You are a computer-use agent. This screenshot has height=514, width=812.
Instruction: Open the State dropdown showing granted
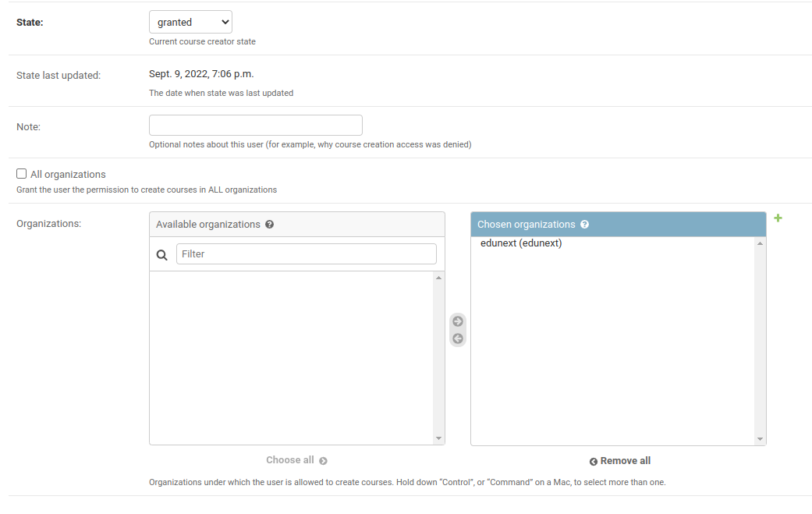click(x=190, y=22)
